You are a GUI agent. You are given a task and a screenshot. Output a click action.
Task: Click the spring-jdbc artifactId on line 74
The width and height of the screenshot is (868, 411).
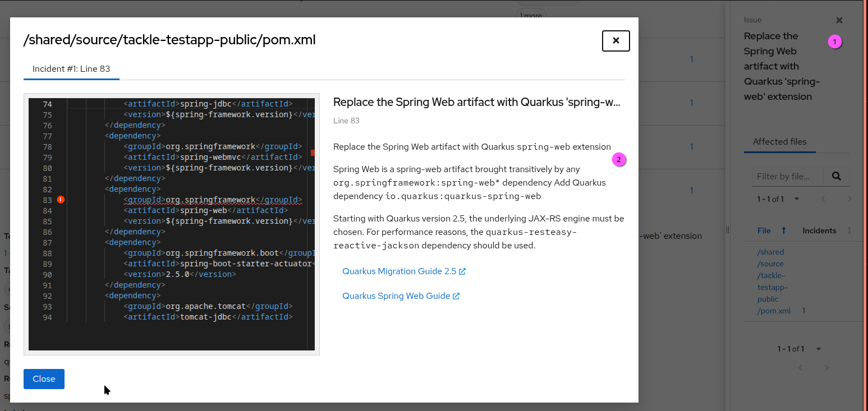tap(205, 104)
